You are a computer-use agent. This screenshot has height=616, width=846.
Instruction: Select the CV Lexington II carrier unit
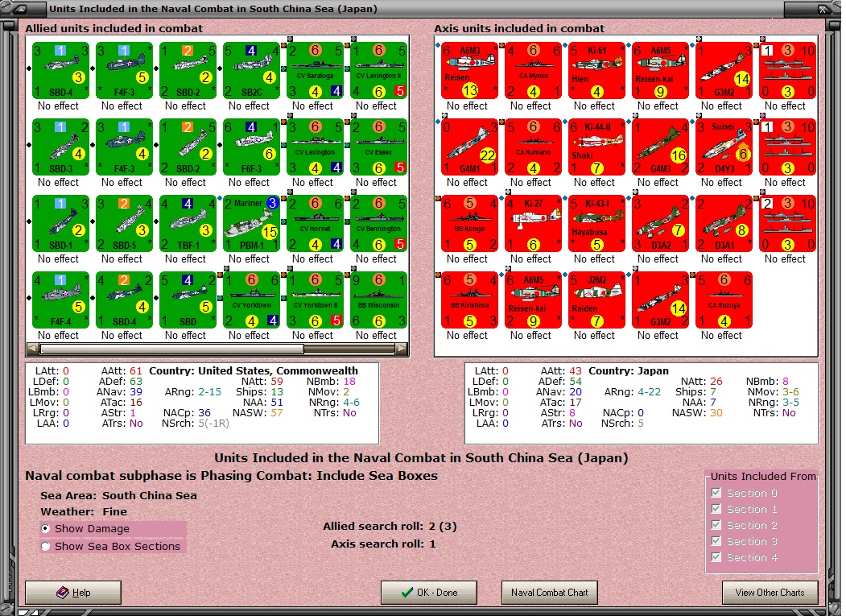pos(379,71)
